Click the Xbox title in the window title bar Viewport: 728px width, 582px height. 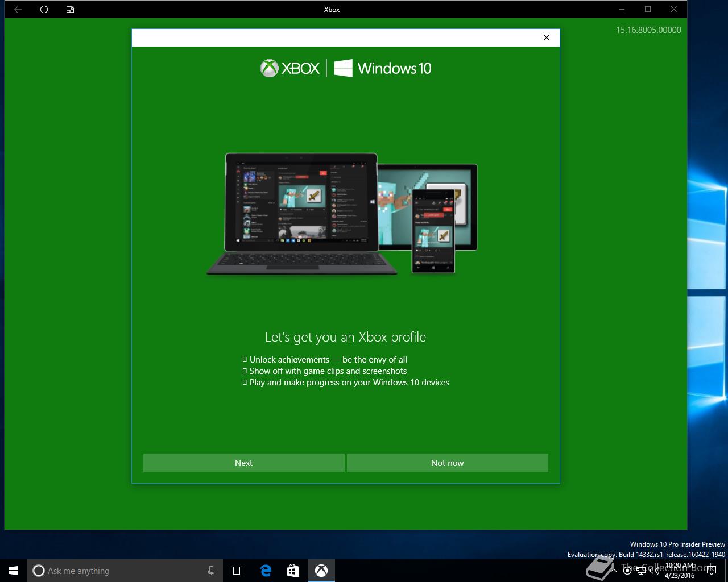tap(332, 9)
